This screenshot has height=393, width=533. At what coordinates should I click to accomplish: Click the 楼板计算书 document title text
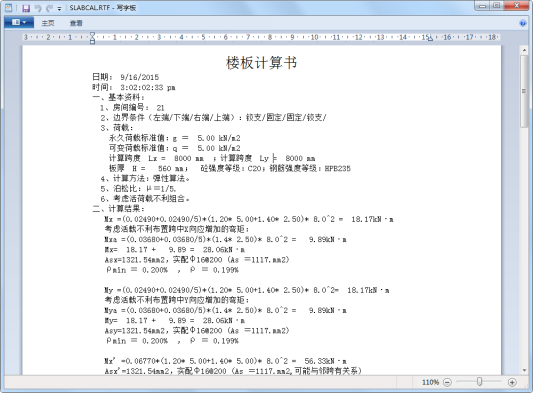tap(261, 63)
